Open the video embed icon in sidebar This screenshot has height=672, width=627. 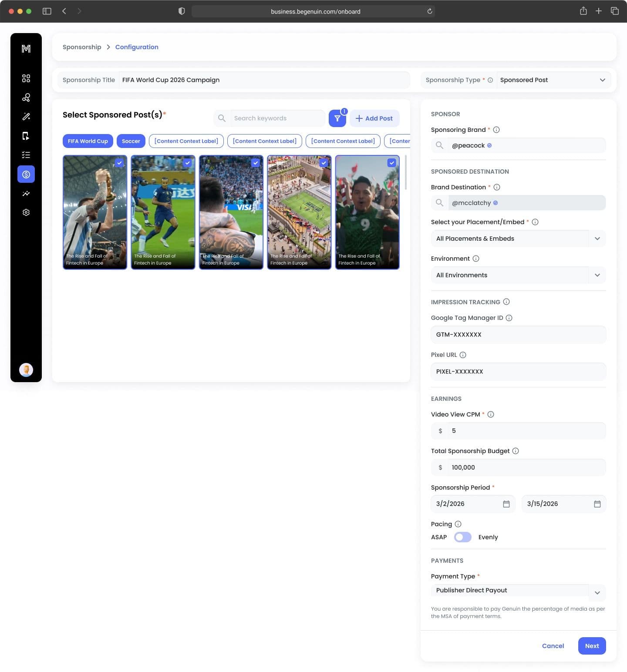pyautogui.click(x=26, y=136)
